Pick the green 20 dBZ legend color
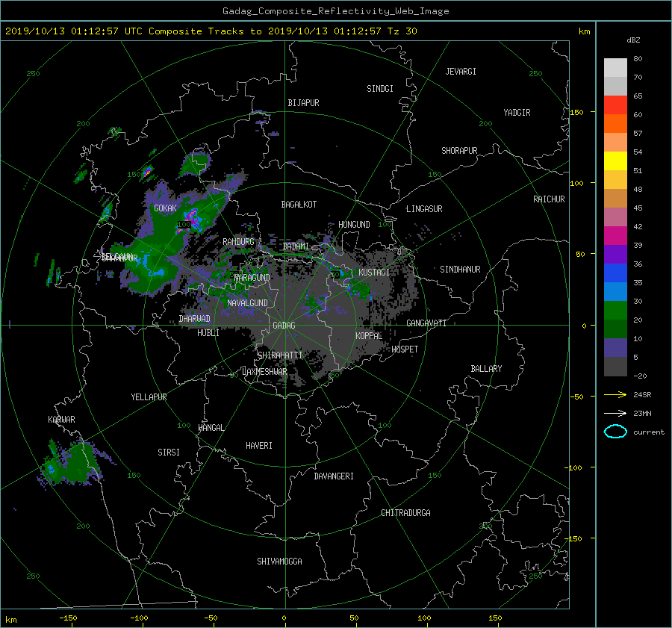 (x=615, y=310)
